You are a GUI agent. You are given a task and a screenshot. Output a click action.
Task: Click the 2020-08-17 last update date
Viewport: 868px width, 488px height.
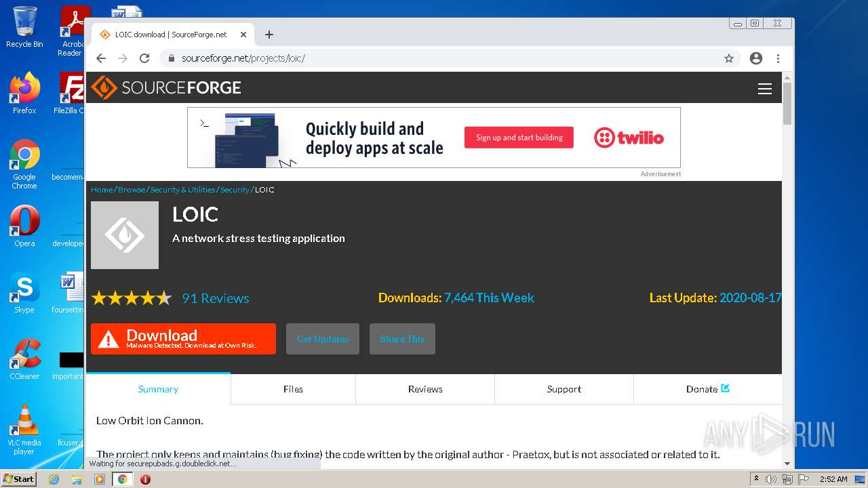(x=750, y=298)
